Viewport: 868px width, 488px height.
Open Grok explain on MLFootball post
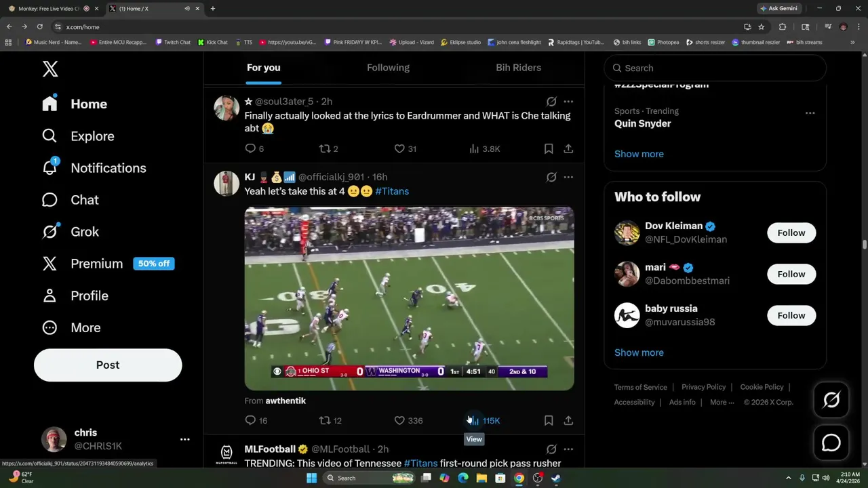(x=551, y=449)
